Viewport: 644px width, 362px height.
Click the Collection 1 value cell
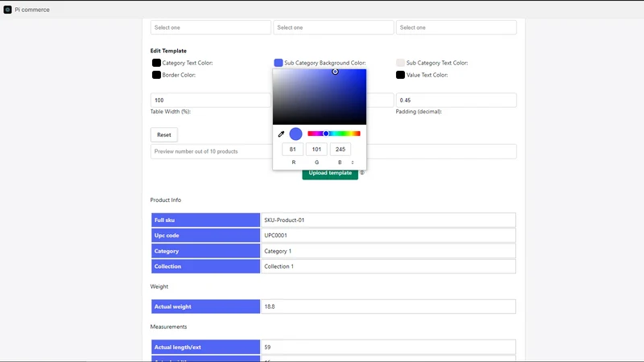click(x=388, y=266)
